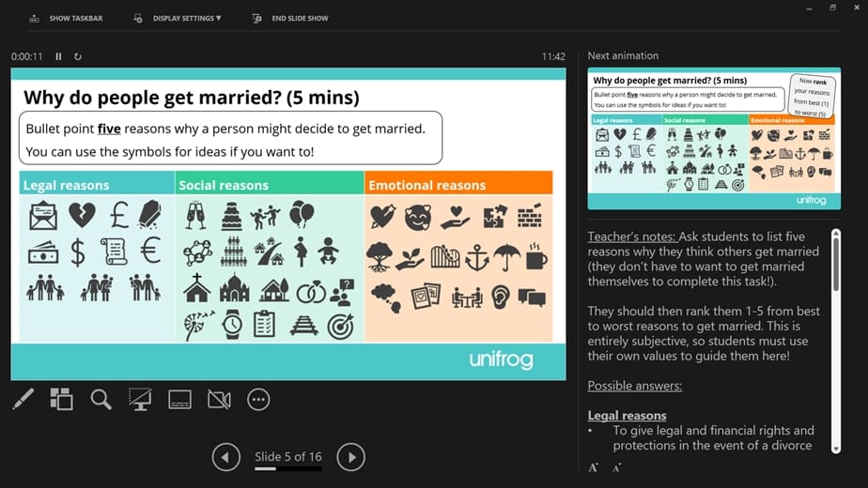Click the umbrella icon

pyautogui.click(x=506, y=257)
